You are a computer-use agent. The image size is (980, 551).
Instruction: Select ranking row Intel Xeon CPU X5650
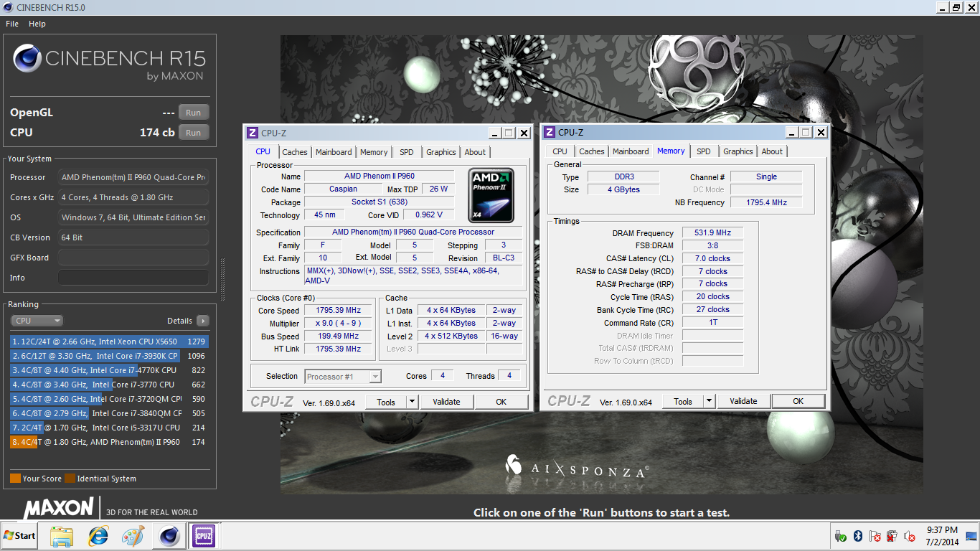point(109,342)
